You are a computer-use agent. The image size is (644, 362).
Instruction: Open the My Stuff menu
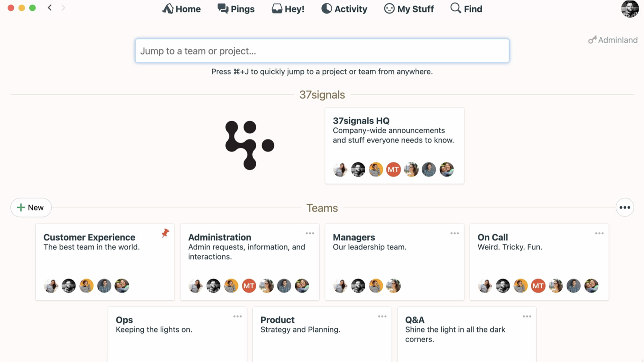point(409,9)
